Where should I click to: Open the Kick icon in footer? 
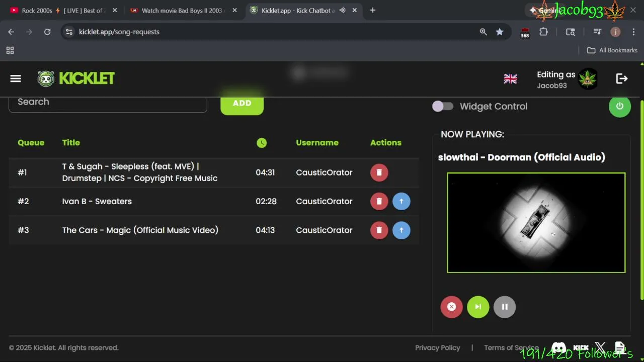[581, 347]
